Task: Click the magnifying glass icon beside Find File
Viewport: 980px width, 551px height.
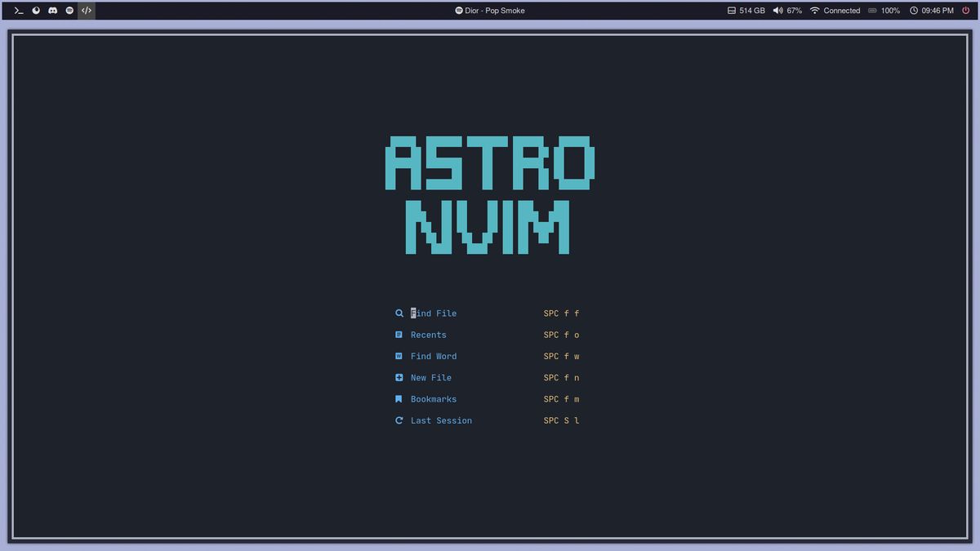Action: [x=399, y=313]
